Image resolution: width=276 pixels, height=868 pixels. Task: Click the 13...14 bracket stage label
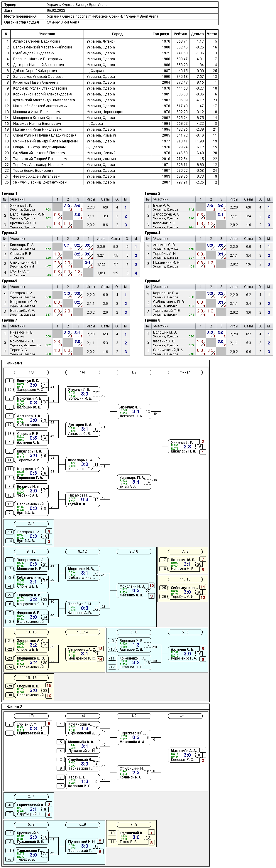(x=82, y=633)
